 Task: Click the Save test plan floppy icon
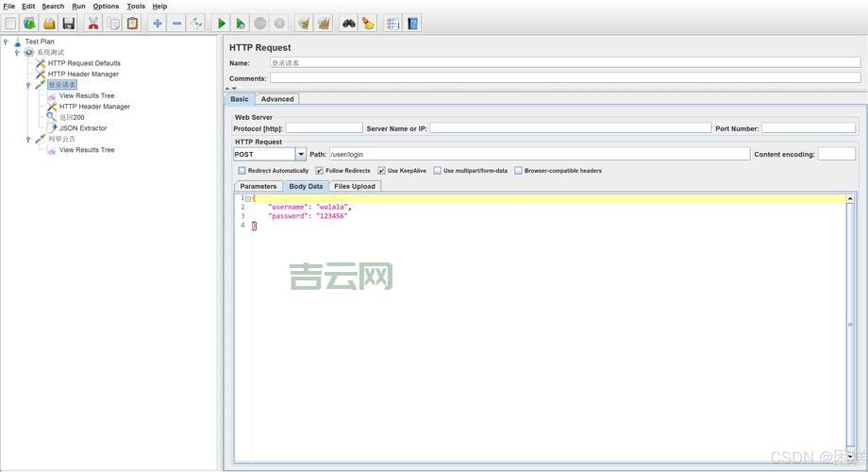pos(69,24)
